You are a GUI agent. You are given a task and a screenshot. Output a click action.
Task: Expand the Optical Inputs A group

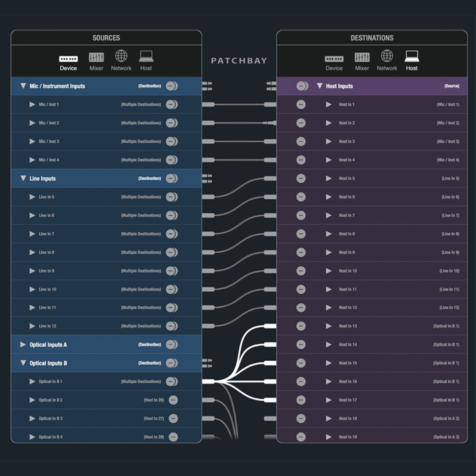click(x=23, y=345)
